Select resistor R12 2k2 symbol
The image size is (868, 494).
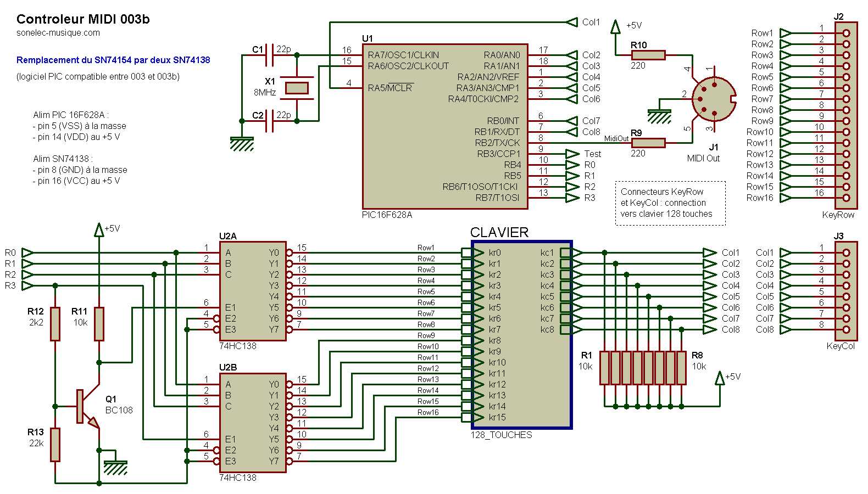click(55, 324)
